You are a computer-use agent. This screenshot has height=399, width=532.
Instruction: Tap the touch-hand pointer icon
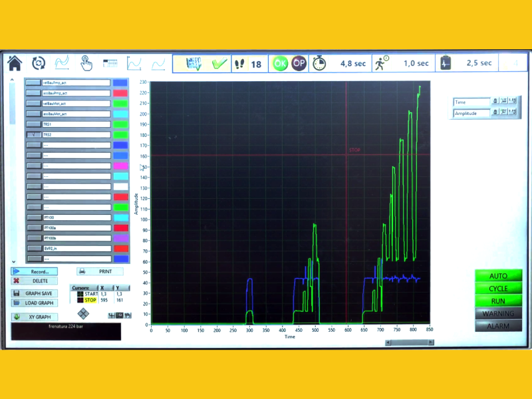86,63
